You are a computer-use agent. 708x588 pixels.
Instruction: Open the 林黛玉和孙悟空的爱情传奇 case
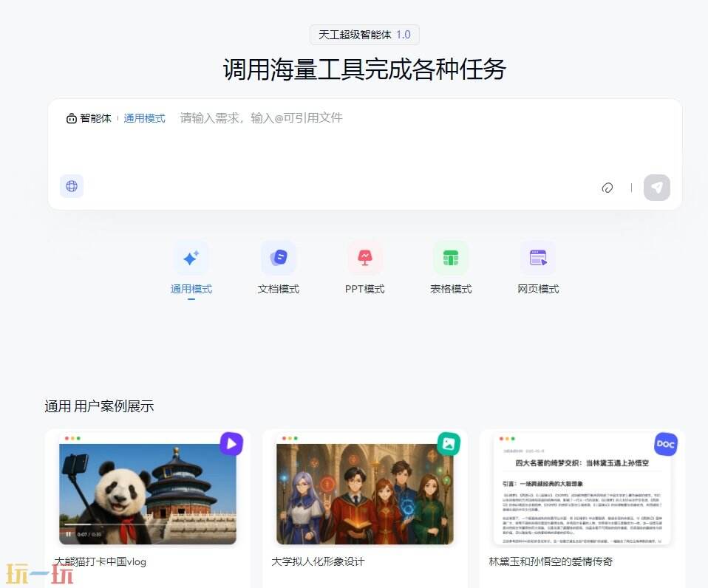(x=581, y=493)
